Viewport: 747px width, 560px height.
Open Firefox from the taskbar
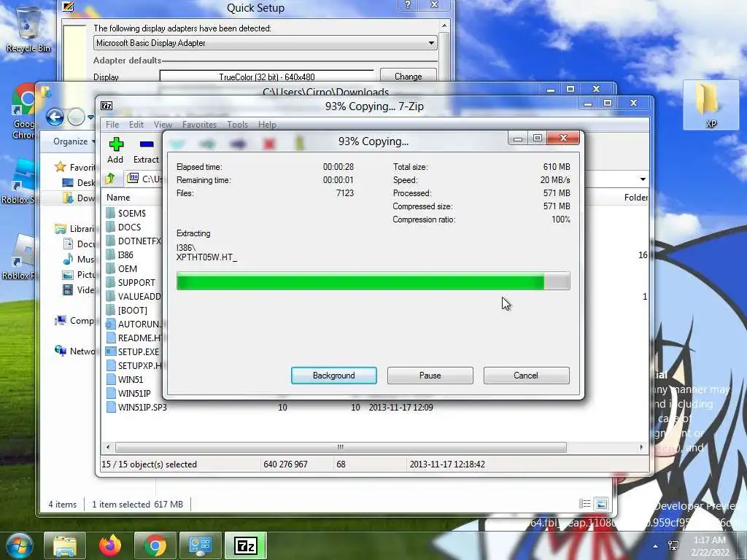point(110,545)
